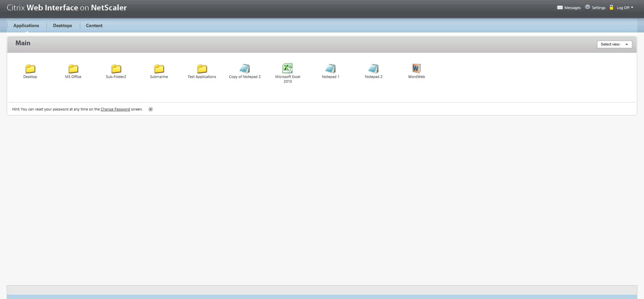Viewport: 644px width, 299px height.
Task: Open the Test Applications folder
Action: [202, 69]
